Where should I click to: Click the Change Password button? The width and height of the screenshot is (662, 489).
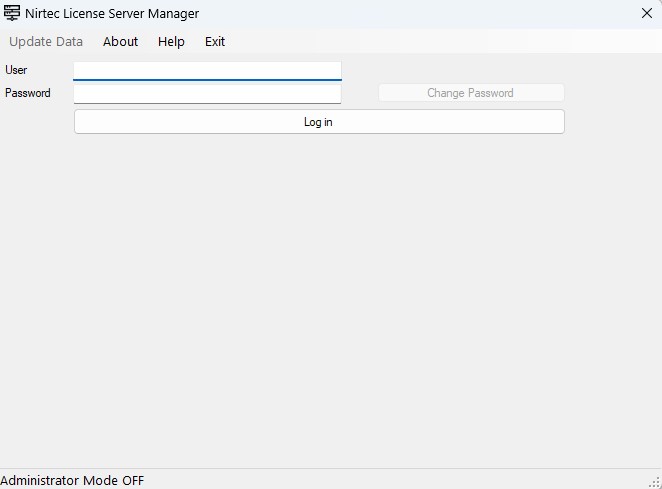471,93
